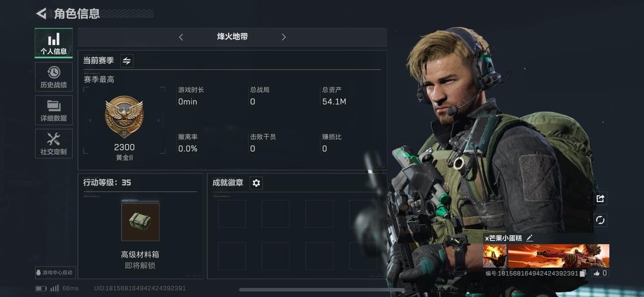Select the first empty badge slot
644x297 pixels.
(x=232, y=214)
